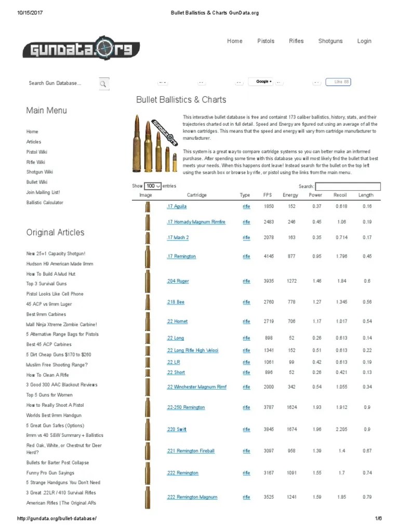This screenshot has height=532, width=399.
Task: Sort table by FPS column
Action: click(268, 195)
